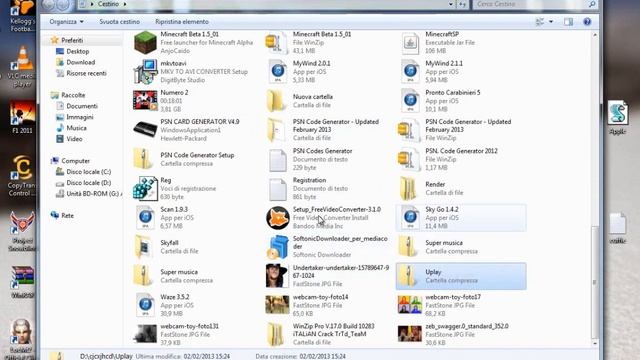Select the Pronto Carabinieri 5 app icon
Viewport: 640px width, 360px height.
(x=410, y=101)
